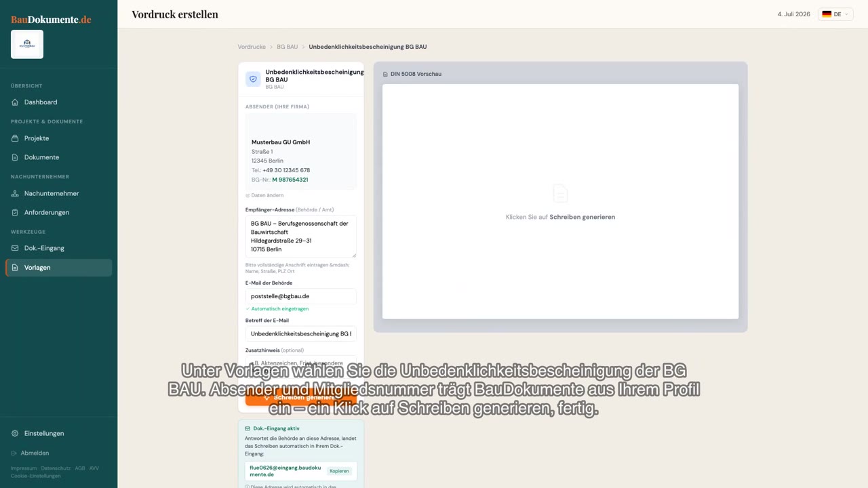Edit the Empfänger-Adresse text area
The width and height of the screenshot is (868, 488).
(x=301, y=237)
